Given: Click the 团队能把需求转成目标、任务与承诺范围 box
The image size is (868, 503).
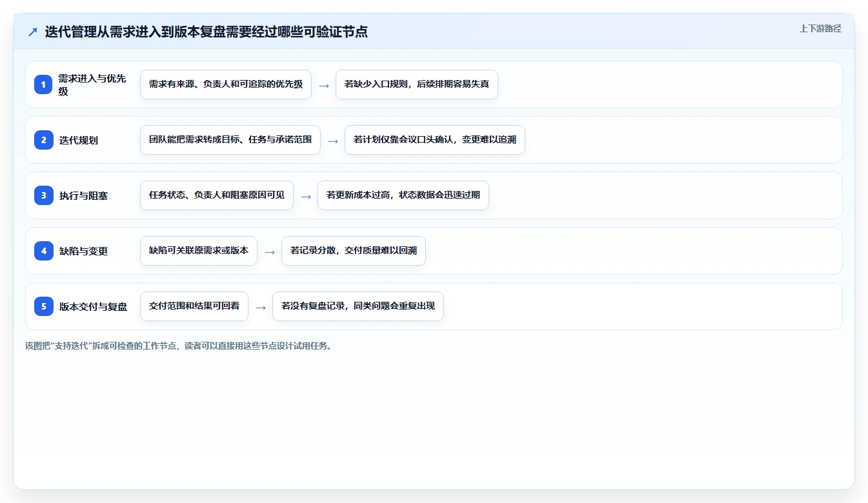Looking at the screenshot, I should pyautogui.click(x=230, y=140).
